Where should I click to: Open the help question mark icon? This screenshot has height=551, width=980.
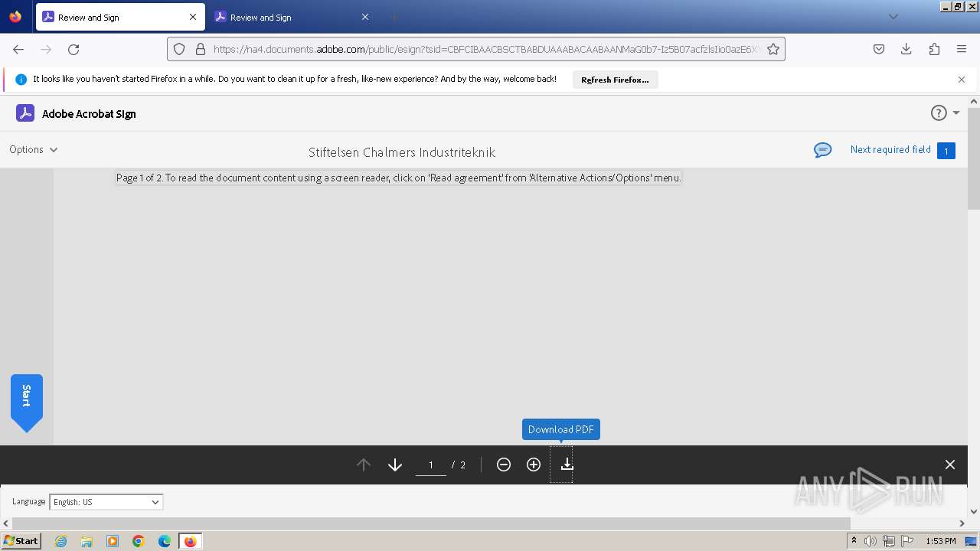point(939,113)
